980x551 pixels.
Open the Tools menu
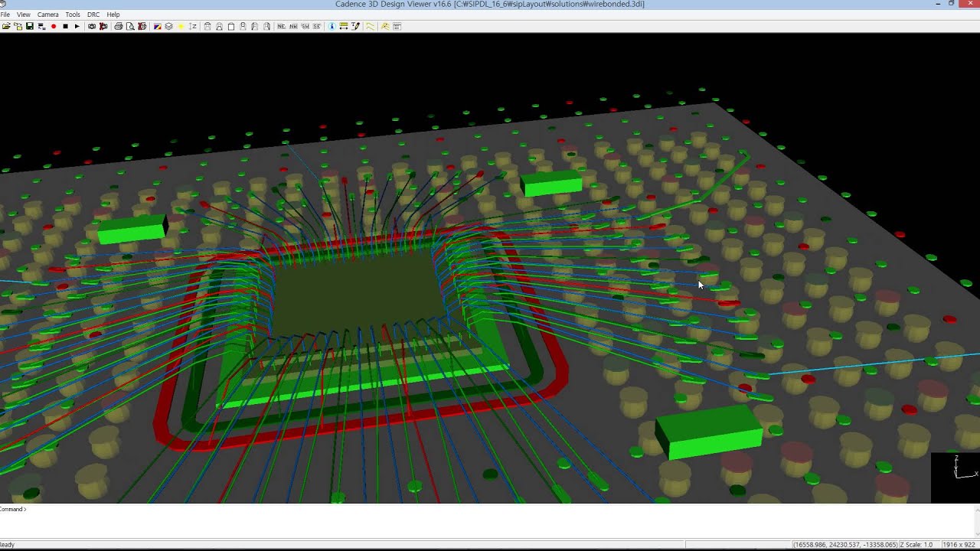pos(73,15)
